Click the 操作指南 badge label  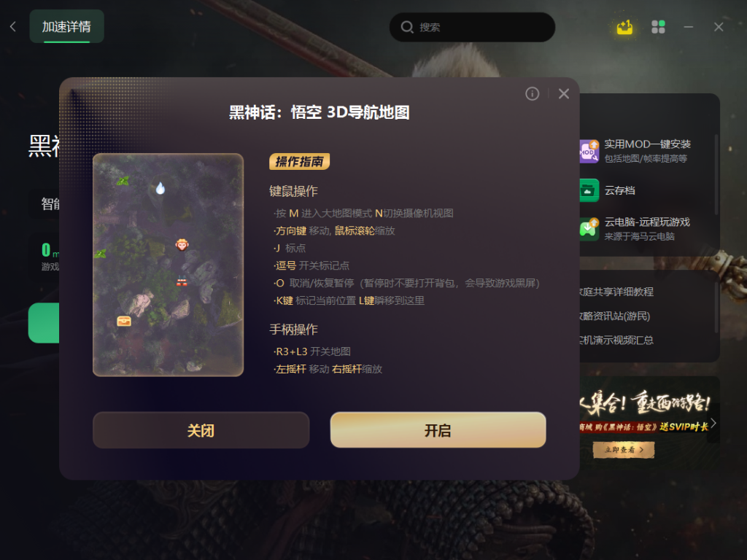(x=300, y=161)
